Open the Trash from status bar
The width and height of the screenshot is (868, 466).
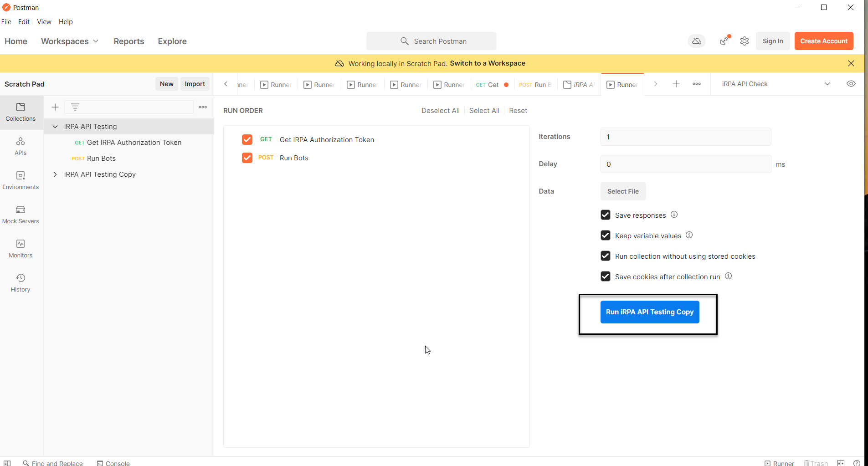point(816,463)
